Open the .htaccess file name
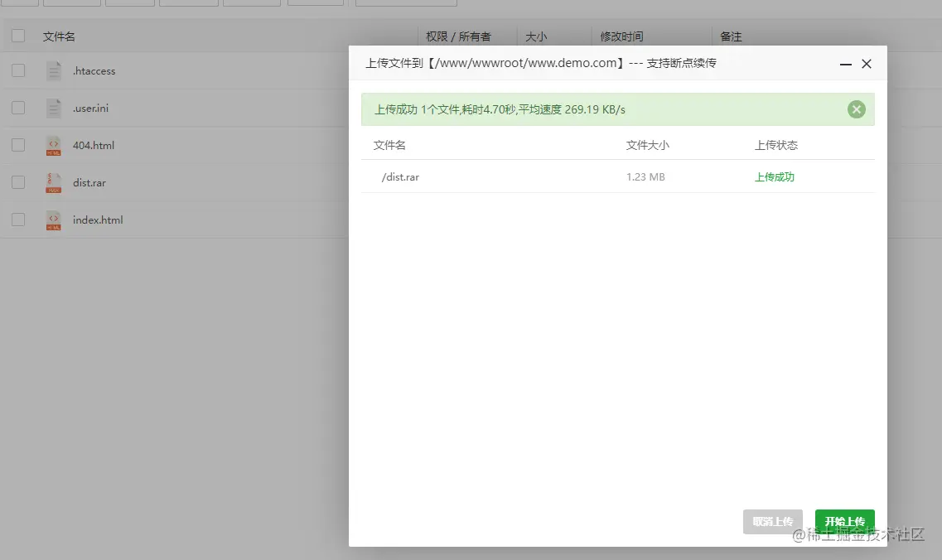The image size is (942, 560). point(94,71)
